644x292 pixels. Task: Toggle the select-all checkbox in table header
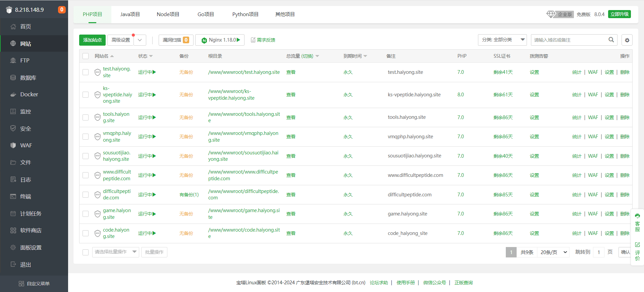[x=86, y=56]
